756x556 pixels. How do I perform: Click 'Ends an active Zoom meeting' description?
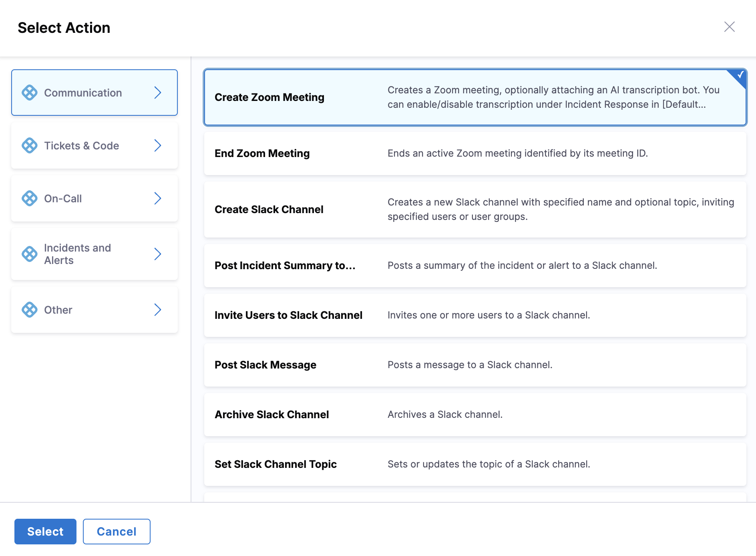tap(518, 153)
